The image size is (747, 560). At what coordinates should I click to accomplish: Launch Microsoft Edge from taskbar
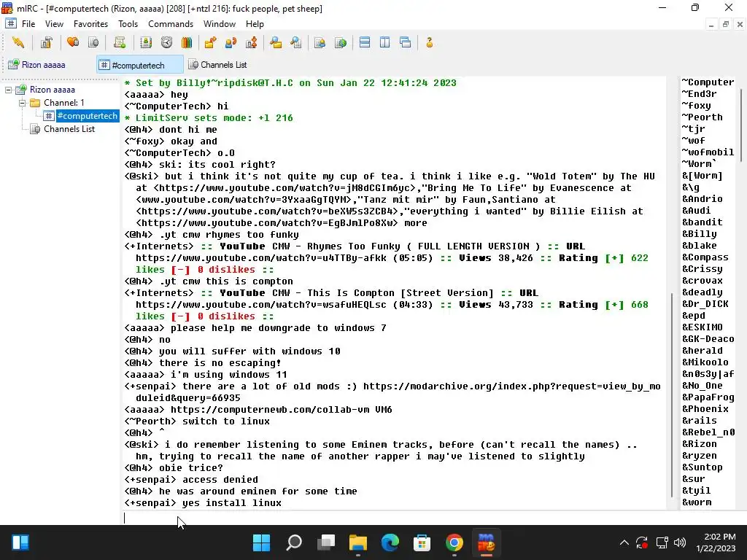390,542
